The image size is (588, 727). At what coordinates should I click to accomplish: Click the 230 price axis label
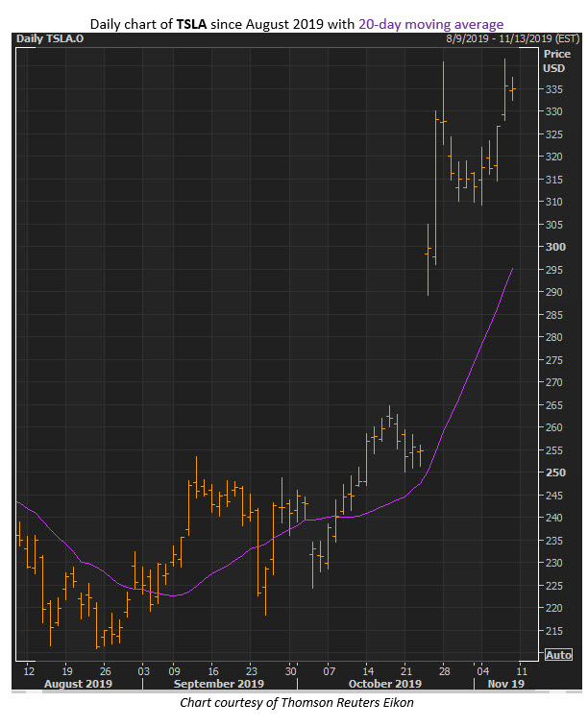tap(553, 563)
